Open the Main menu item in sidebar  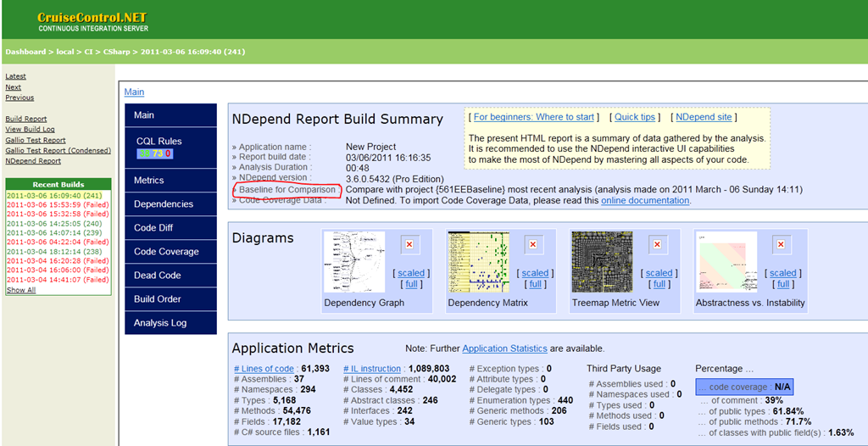170,115
